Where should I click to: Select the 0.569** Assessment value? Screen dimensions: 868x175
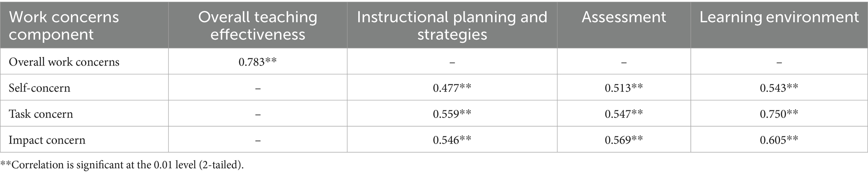coord(624,140)
